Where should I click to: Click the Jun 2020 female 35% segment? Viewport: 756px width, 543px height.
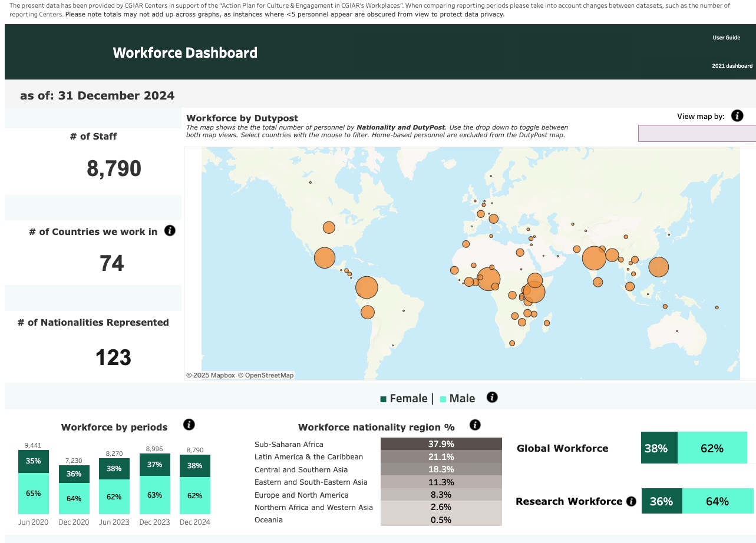pos(34,461)
